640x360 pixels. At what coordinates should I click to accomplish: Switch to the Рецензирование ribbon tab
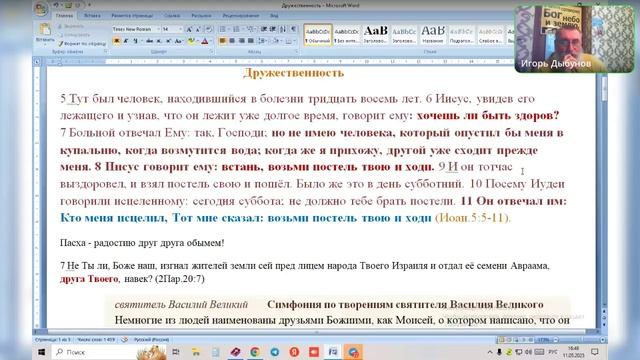(x=241, y=16)
